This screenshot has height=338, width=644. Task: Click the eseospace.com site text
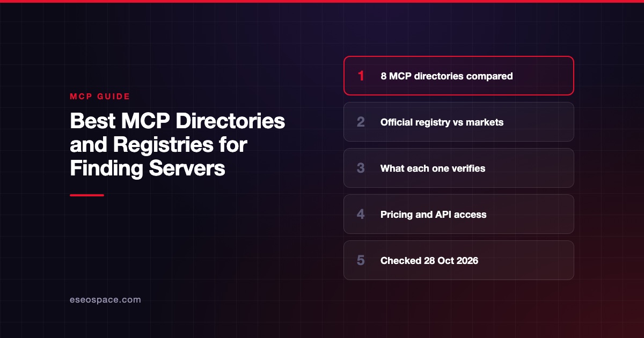pyautogui.click(x=105, y=300)
